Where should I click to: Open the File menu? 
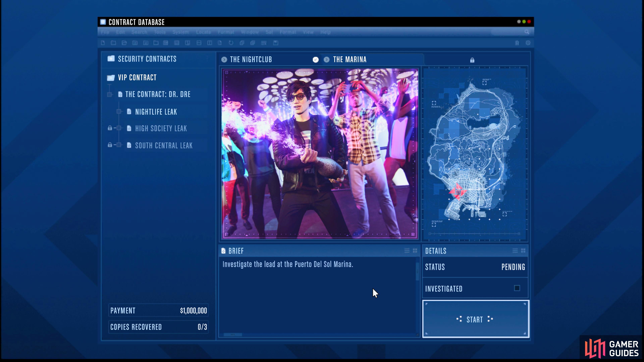105,32
